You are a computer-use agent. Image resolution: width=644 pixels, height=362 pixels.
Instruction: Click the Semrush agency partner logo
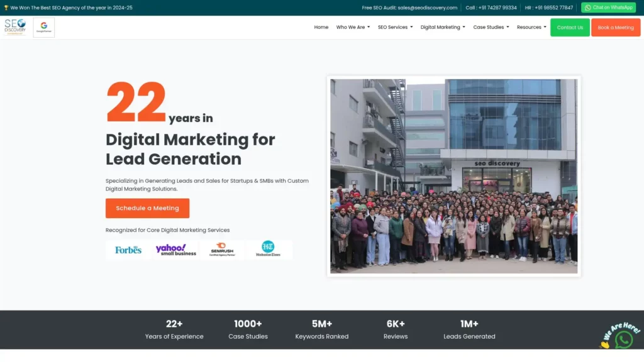(222, 250)
